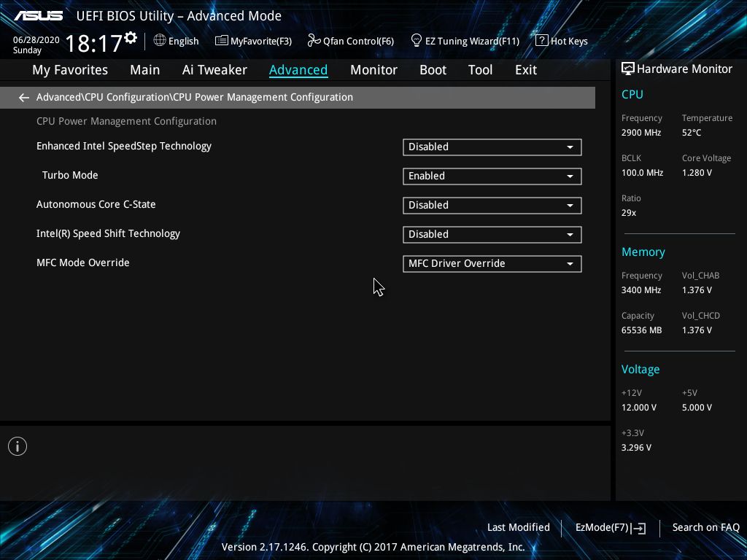Open the Turbo Mode dropdown
The image size is (747, 560).
click(492, 176)
